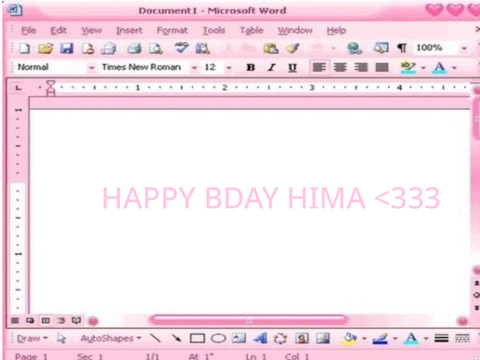Open the Tools menu
This screenshot has height=360, width=480.
[214, 31]
